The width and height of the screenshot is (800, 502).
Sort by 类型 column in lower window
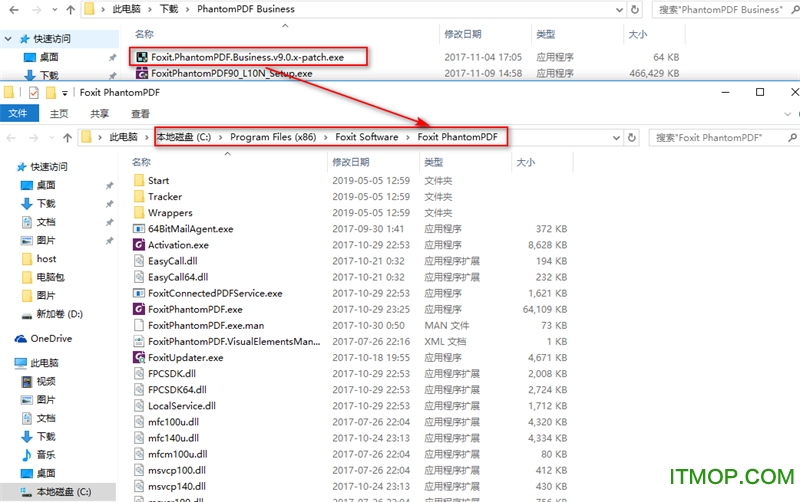pyautogui.click(x=434, y=162)
